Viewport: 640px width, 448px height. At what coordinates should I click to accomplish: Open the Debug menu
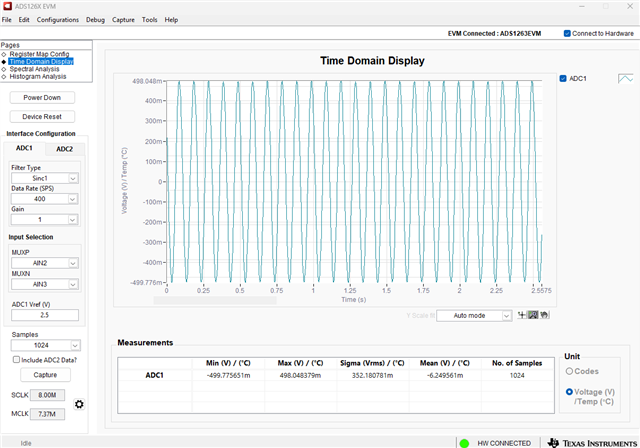click(x=95, y=20)
